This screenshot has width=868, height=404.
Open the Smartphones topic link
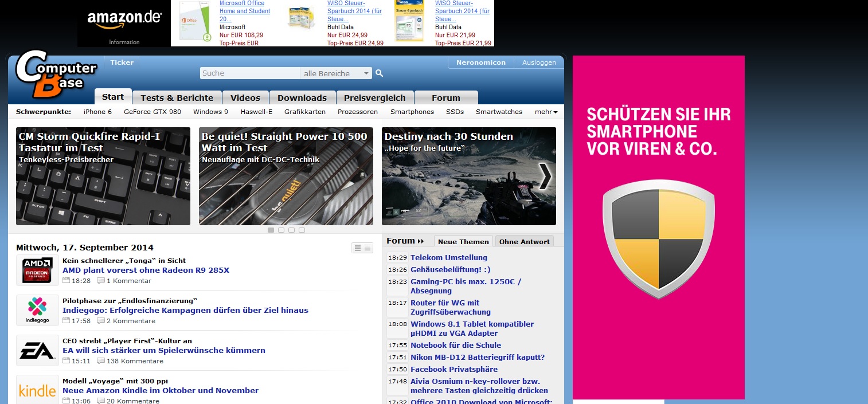412,112
